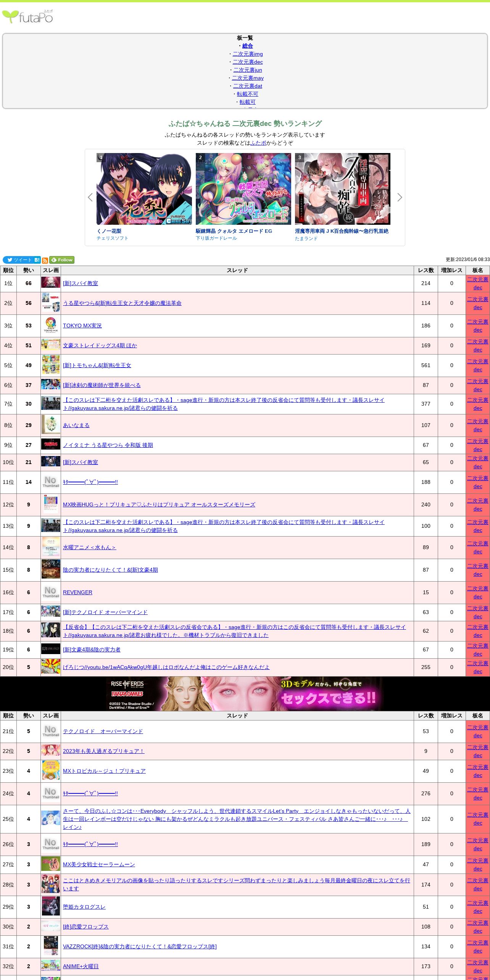
Task: Open the チェリスソフト maker link
Action: pyautogui.click(x=112, y=238)
